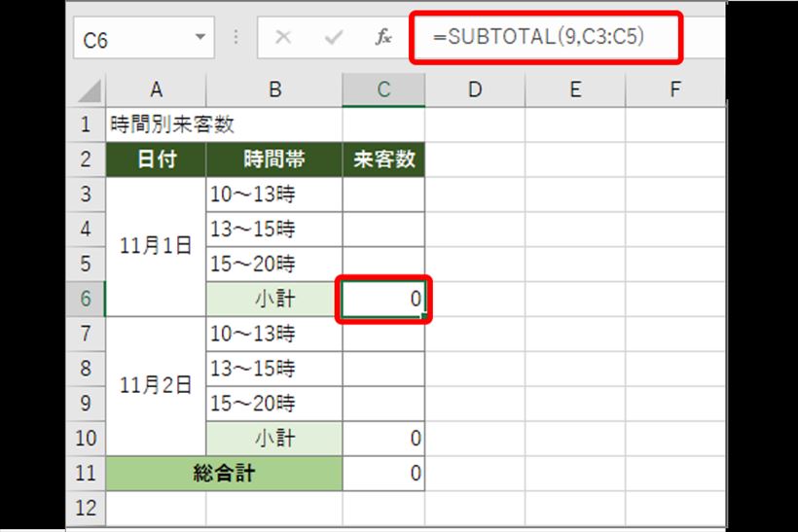Image resolution: width=798 pixels, height=532 pixels.
Task: Select 10～13時 cell in row 3
Action: click(274, 195)
